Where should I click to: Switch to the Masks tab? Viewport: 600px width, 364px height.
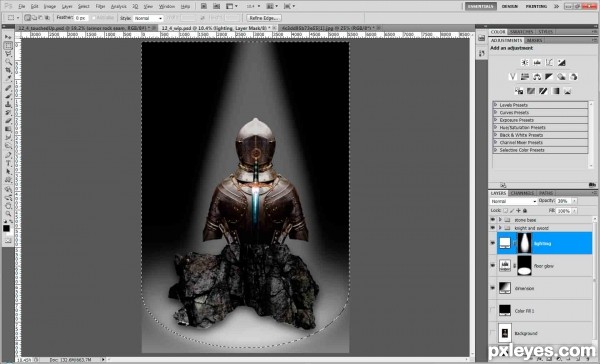click(534, 40)
